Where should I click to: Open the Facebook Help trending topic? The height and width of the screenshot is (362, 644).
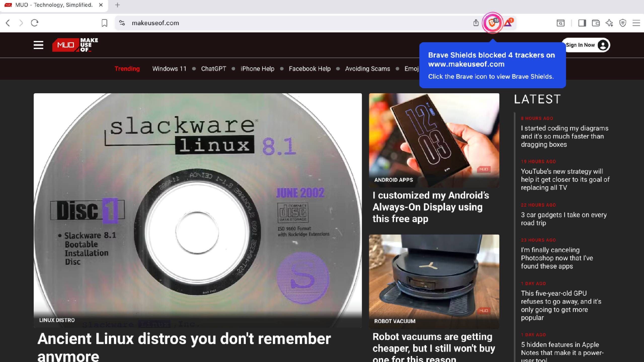click(x=310, y=69)
